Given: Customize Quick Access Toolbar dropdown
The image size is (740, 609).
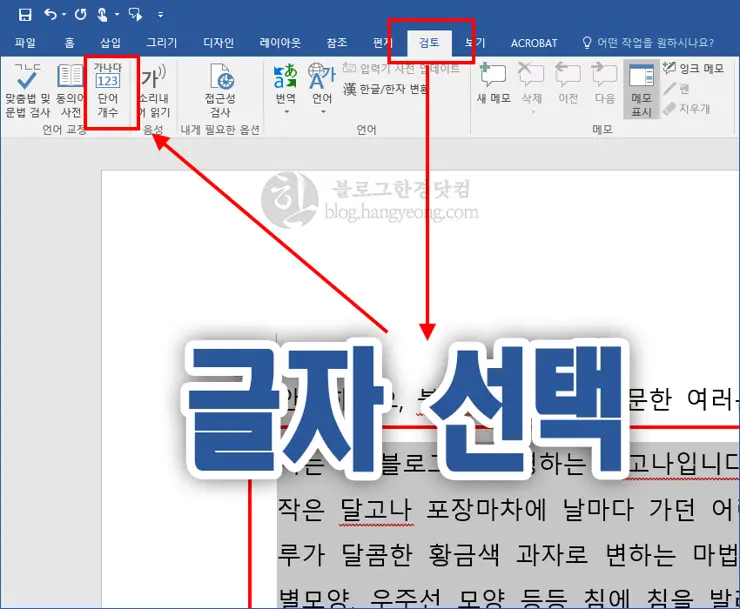Looking at the screenshot, I should coord(160,15).
